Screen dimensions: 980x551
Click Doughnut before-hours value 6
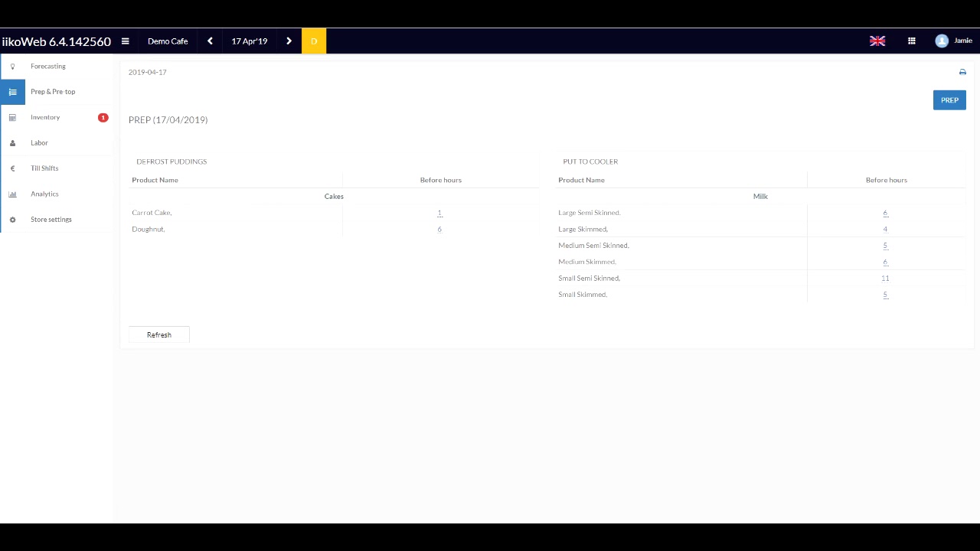coord(439,229)
